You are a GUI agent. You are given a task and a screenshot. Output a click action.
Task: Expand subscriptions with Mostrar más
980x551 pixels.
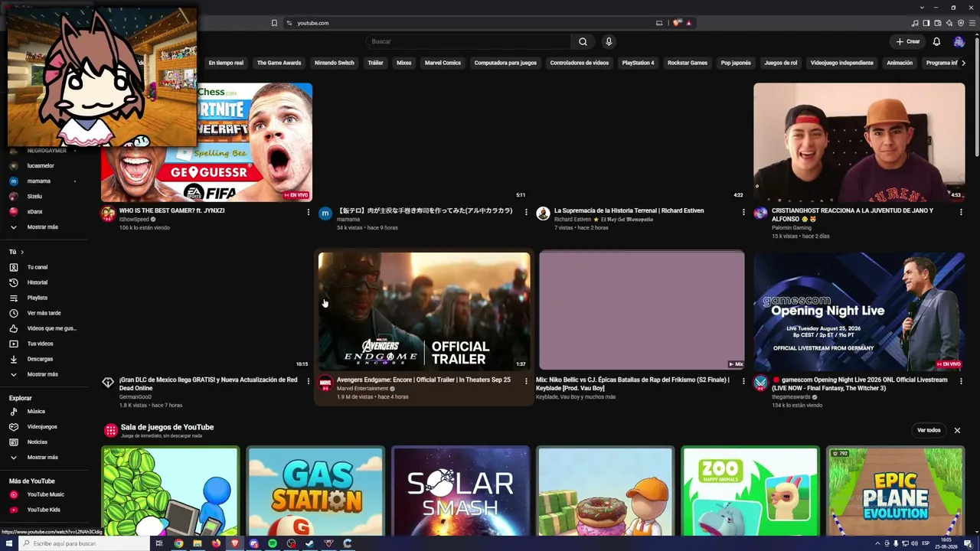point(42,227)
